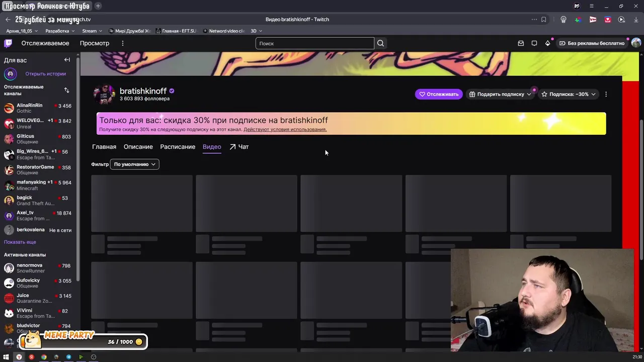644x362 pixels.
Task: Click the Twitch logo home icon
Action: click(x=8, y=43)
